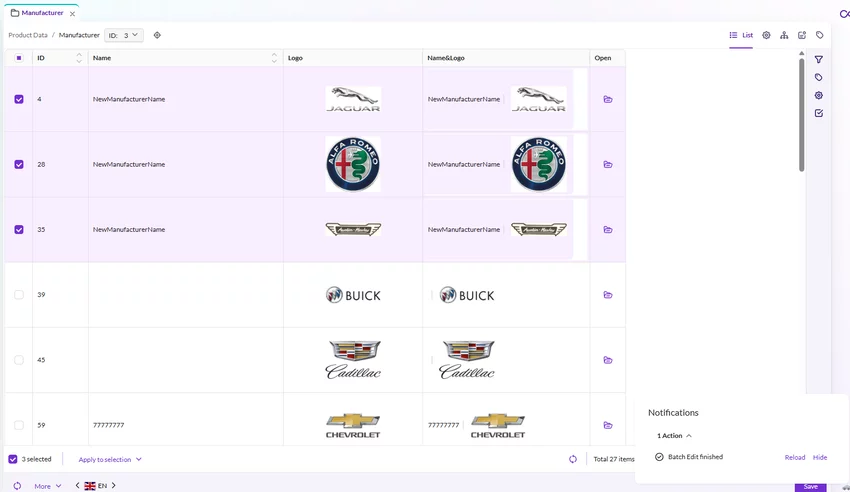Click the 'Total 27 items' status text
This screenshot has height=492, width=850.
(614, 459)
